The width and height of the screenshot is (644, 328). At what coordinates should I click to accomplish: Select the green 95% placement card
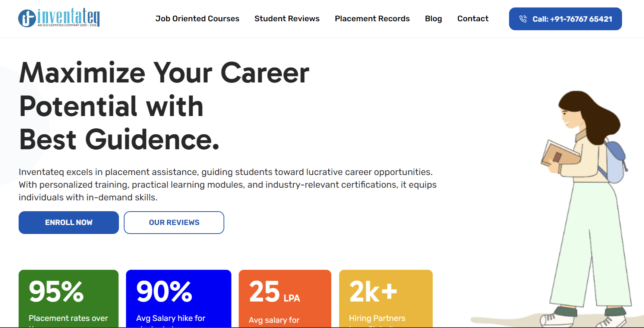69,299
